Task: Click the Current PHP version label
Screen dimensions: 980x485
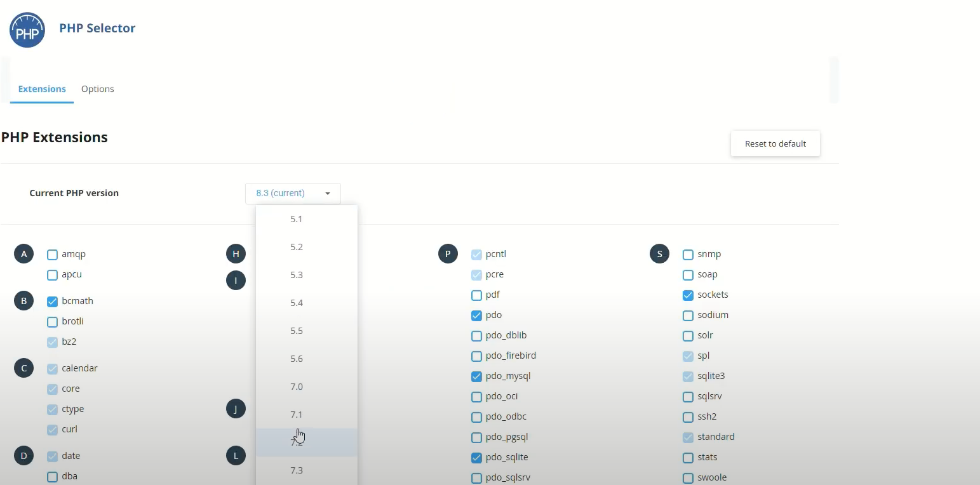Action: [x=74, y=193]
